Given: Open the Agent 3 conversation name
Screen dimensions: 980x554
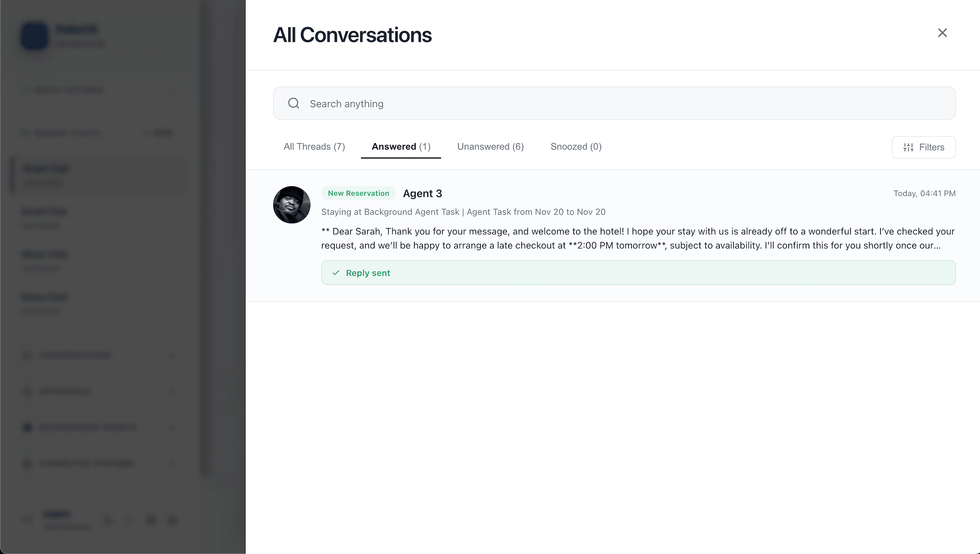Looking at the screenshot, I should (x=423, y=193).
